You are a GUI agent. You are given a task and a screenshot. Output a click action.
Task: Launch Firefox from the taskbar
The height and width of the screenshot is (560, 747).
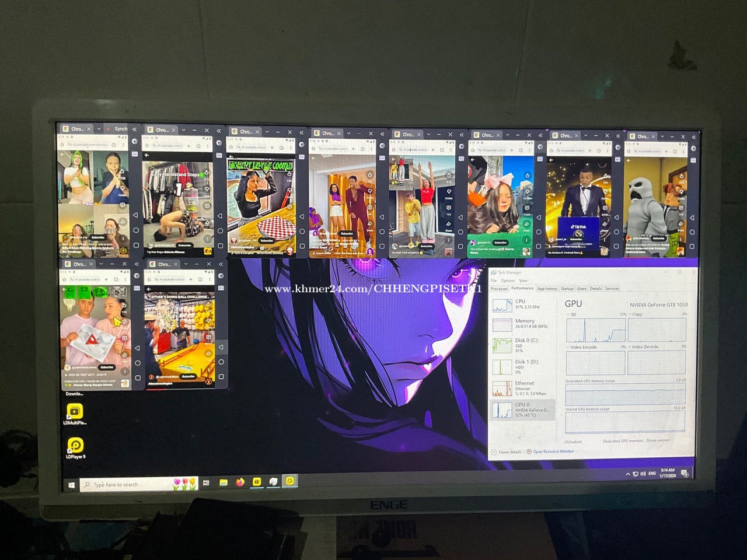coord(240,482)
